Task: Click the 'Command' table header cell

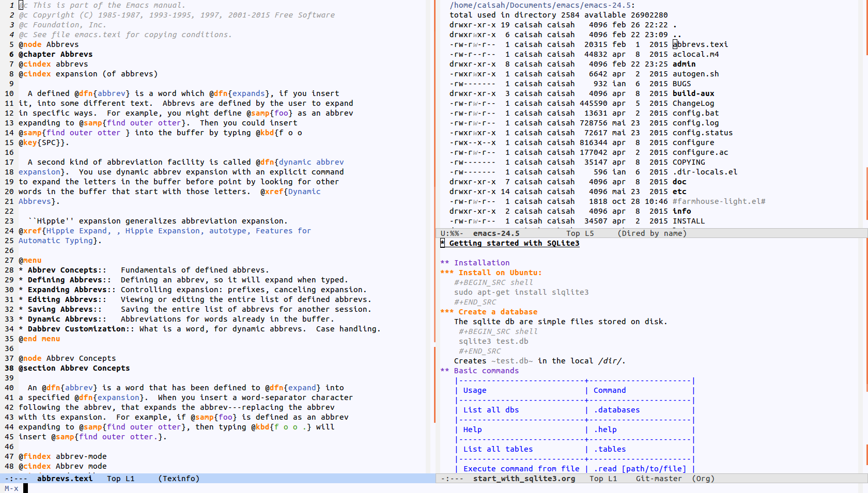Action: 610,390
